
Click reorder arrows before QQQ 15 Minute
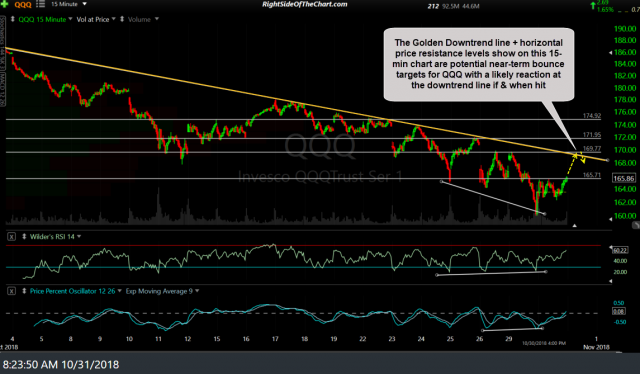point(13,19)
